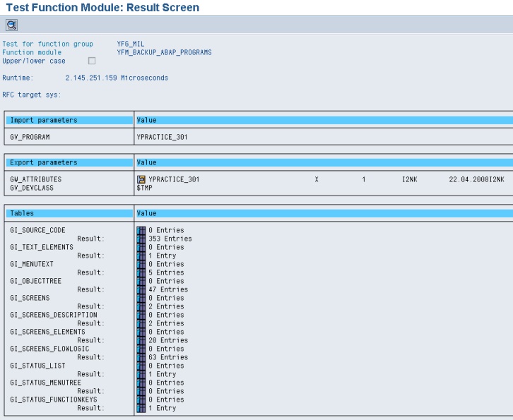The width and height of the screenshot is (513, 420).
Task: Select the GV_PROGRAM value YPRACTICE_301
Action: coord(162,137)
